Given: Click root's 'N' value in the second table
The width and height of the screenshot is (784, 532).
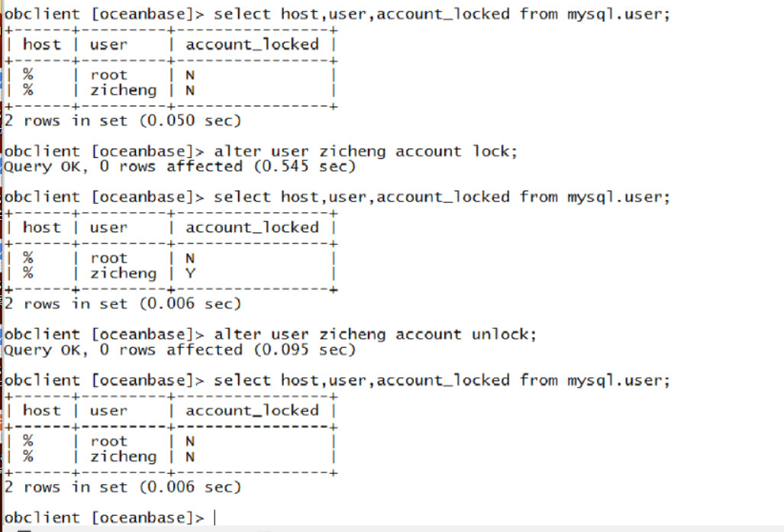Looking at the screenshot, I should point(190,258).
